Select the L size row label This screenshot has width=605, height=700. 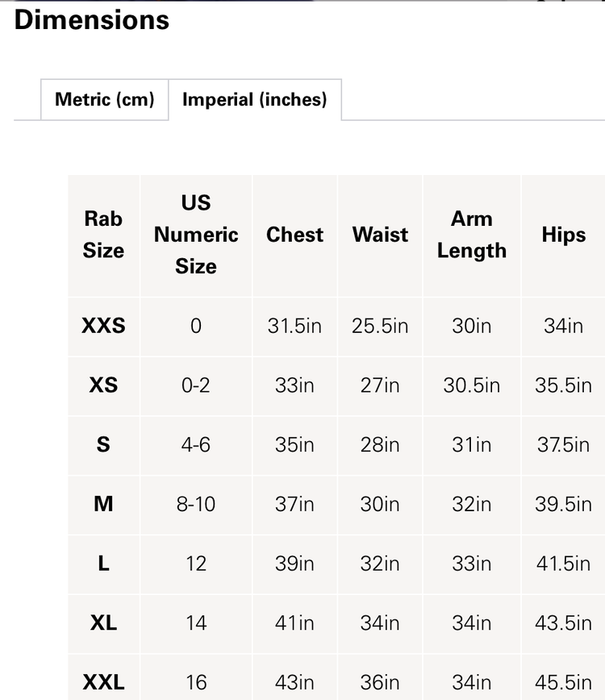click(x=103, y=564)
